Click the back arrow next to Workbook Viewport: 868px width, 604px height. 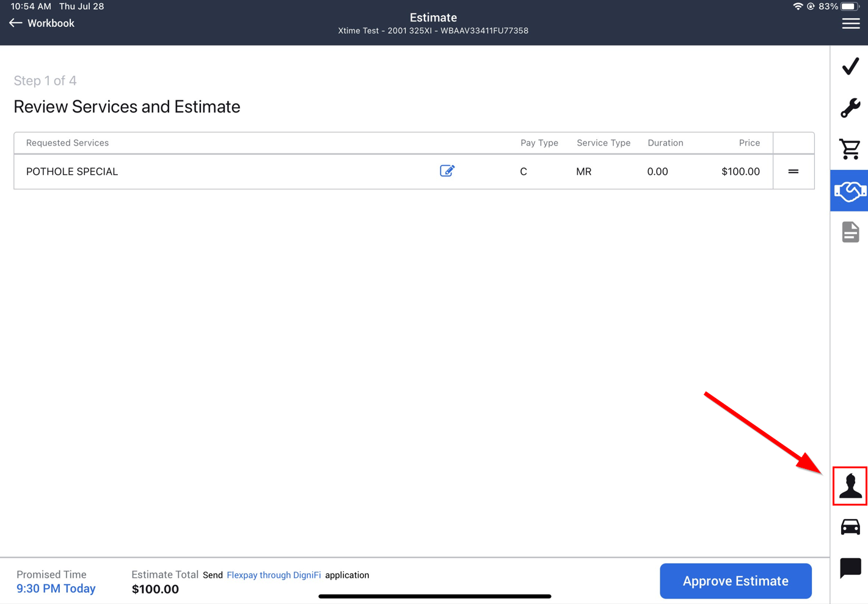(x=15, y=23)
